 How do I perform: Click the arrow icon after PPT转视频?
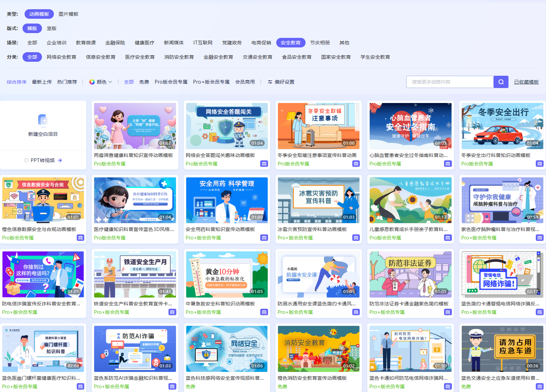pos(60,160)
